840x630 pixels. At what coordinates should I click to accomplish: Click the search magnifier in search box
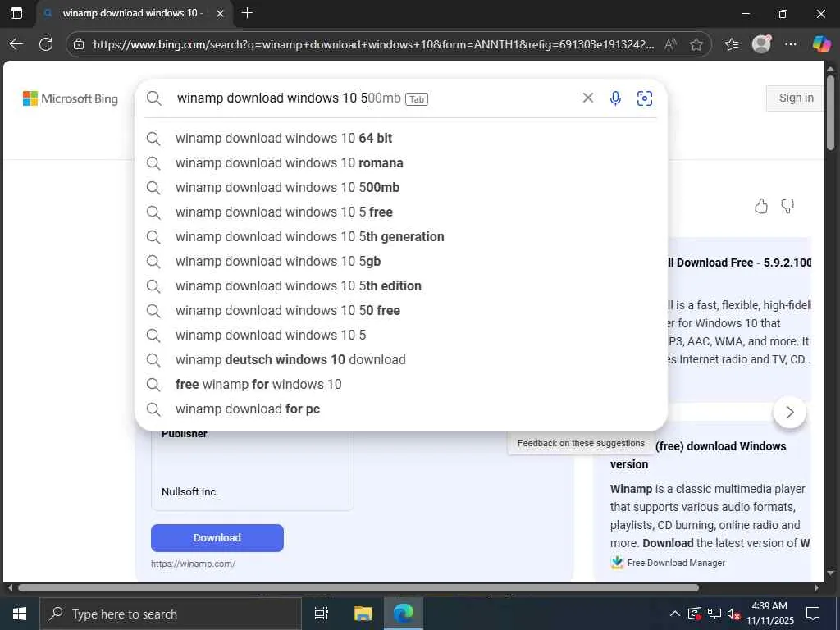(x=153, y=98)
